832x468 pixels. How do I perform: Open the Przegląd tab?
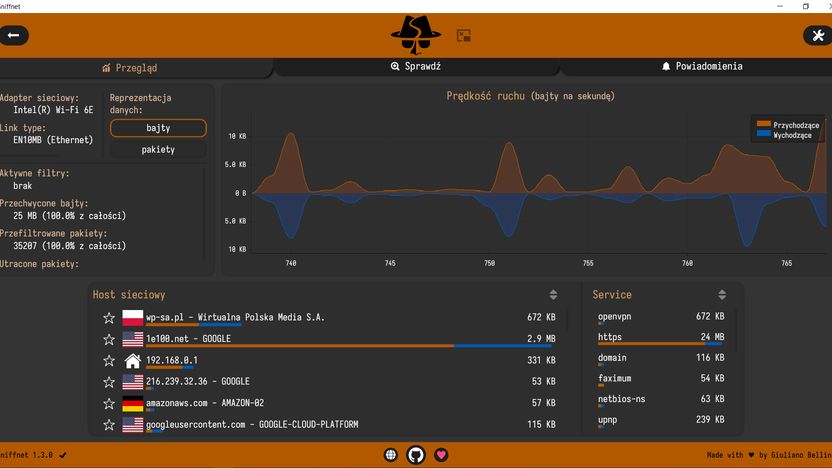click(130, 68)
